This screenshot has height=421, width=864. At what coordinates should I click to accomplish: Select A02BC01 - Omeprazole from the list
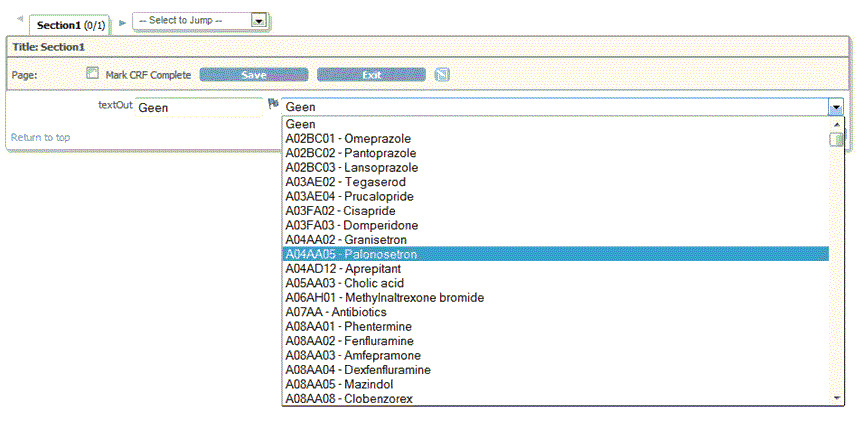pyautogui.click(x=348, y=138)
